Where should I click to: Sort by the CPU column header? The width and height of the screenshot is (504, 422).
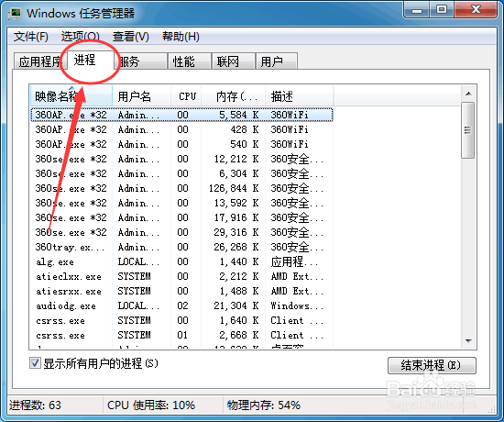click(186, 96)
